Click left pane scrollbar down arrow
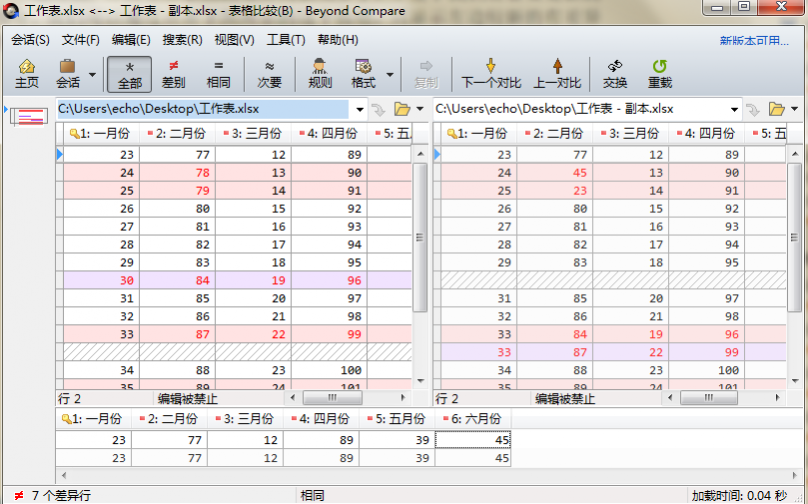Viewport: 808px width, 504px height. point(420,381)
